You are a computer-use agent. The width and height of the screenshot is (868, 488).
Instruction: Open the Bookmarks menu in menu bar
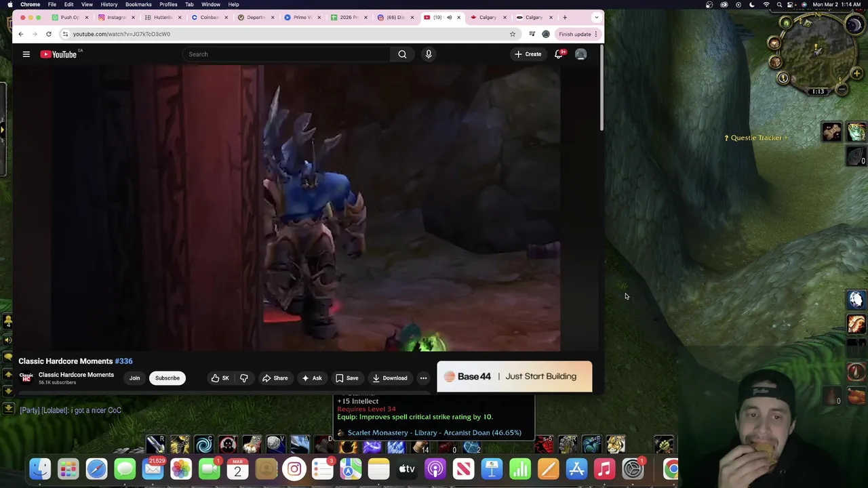pyautogui.click(x=138, y=5)
